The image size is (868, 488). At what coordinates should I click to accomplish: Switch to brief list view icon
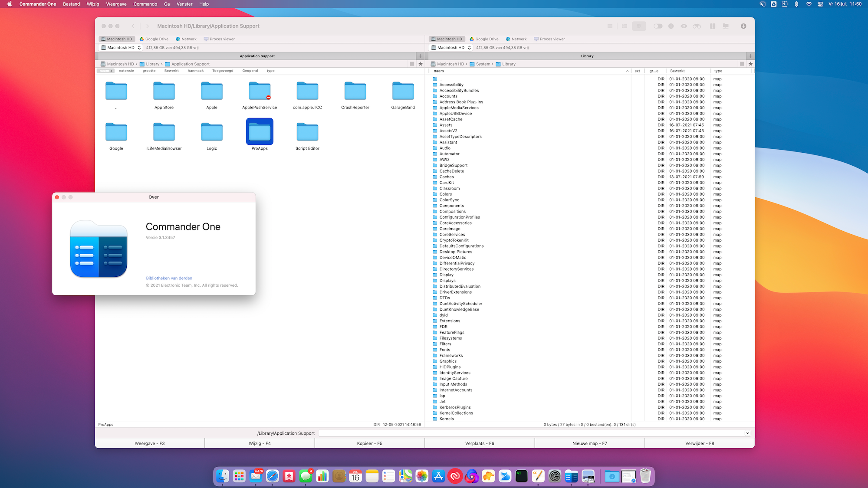coord(625,26)
